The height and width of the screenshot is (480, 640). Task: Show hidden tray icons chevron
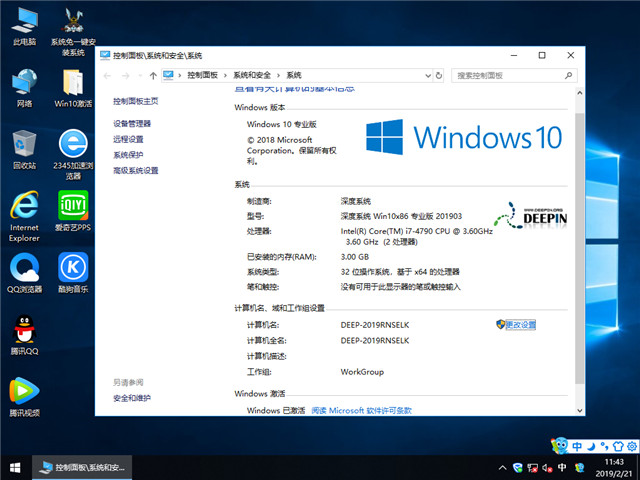502,468
